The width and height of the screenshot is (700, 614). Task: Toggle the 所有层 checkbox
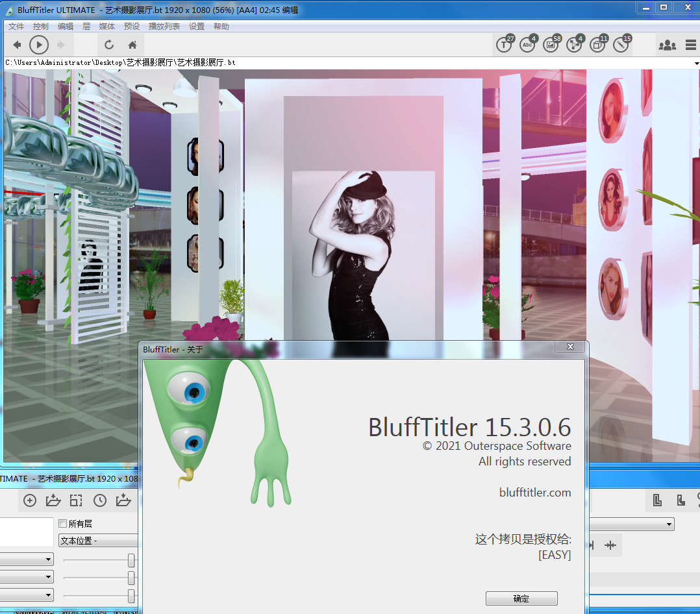pos(63,523)
